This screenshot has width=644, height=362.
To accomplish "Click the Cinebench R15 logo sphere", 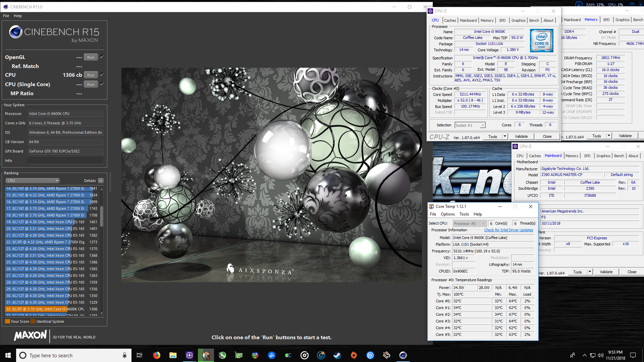I will pyautogui.click(x=16, y=32).
